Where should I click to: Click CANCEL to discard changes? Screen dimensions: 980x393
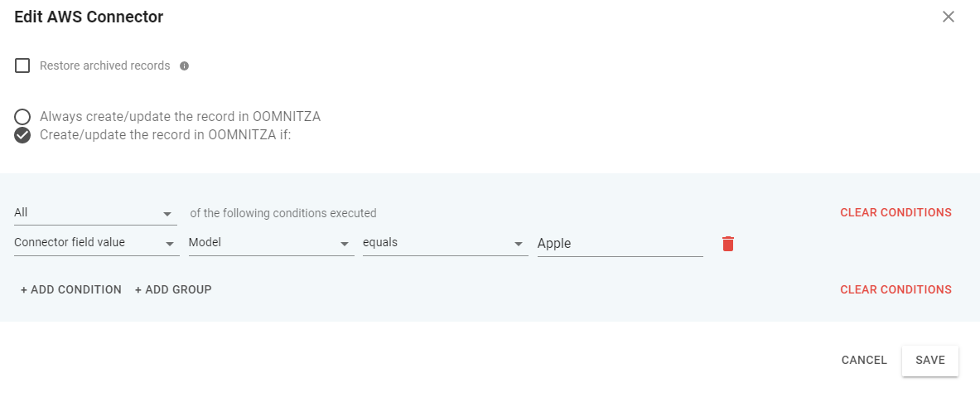coord(864,361)
